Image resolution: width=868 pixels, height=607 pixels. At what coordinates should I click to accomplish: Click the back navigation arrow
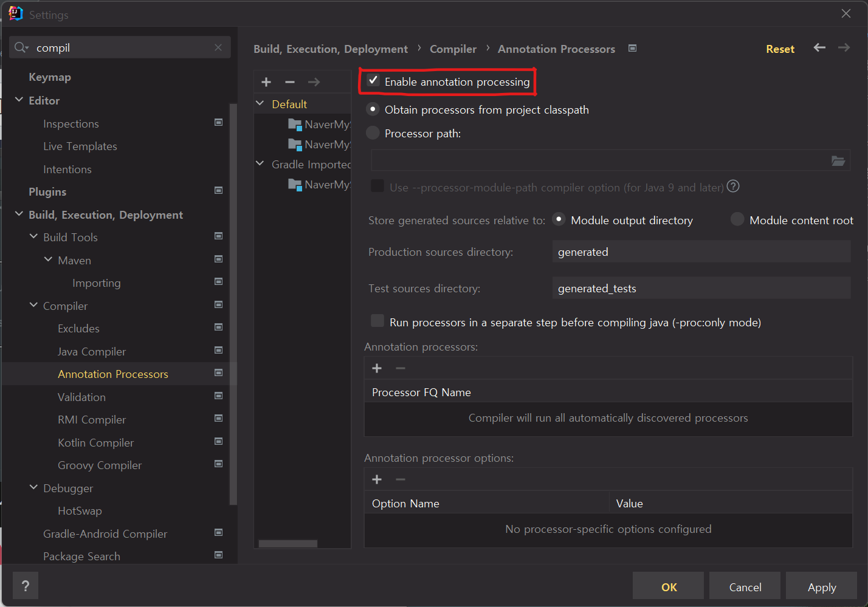point(819,48)
